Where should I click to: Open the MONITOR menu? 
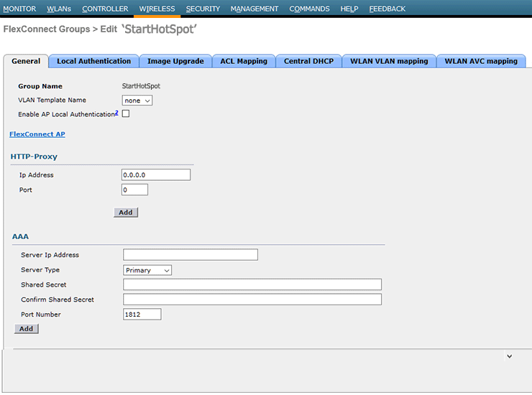(x=19, y=9)
